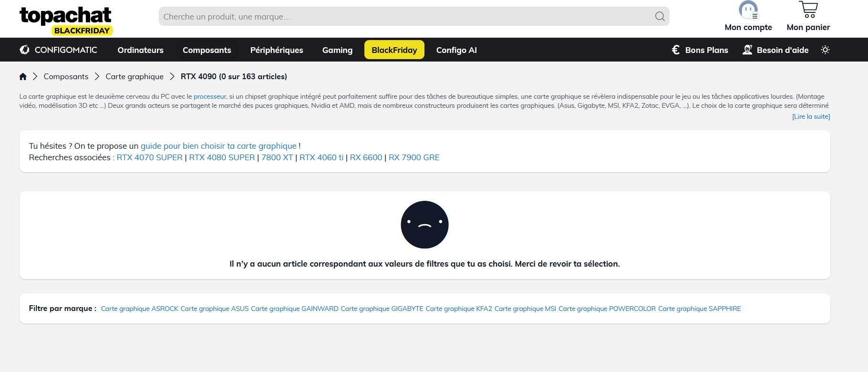Open the RTX 4080 SUPER related search
The image size is (868, 372).
pos(222,157)
